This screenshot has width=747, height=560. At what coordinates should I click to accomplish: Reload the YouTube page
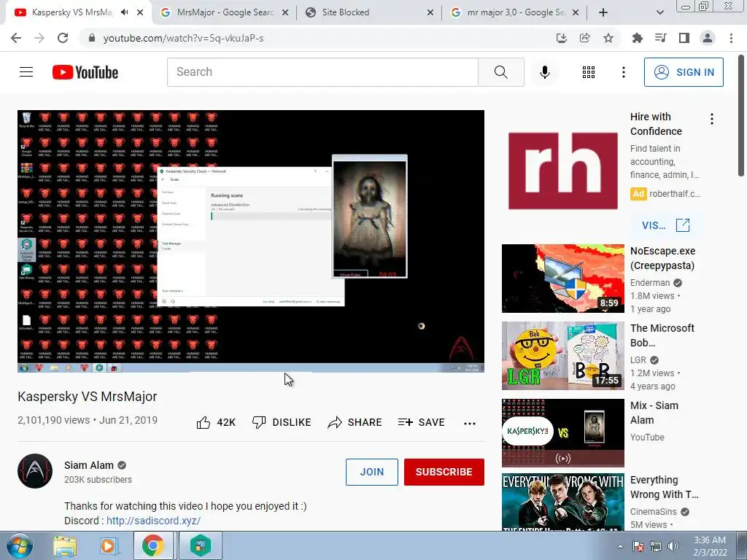pos(63,38)
